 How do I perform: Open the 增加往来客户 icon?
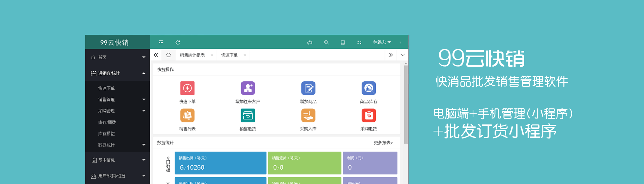point(248,88)
